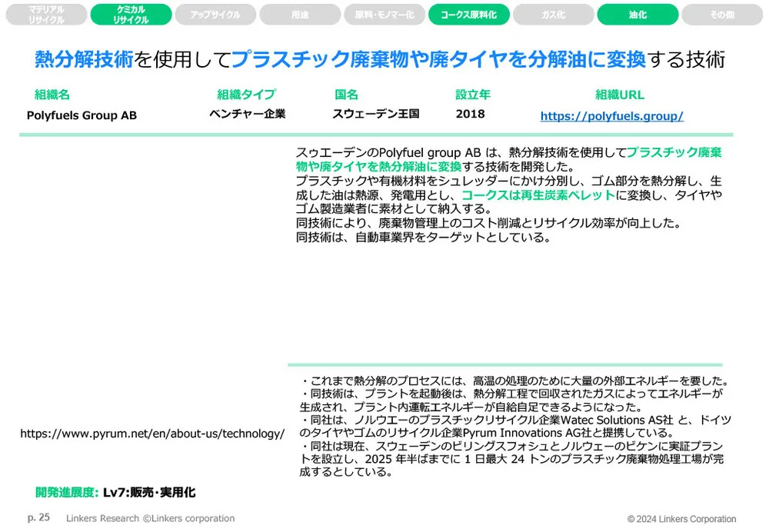Select the page number p. 25
The height and width of the screenshot is (532, 769).
tap(38, 517)
